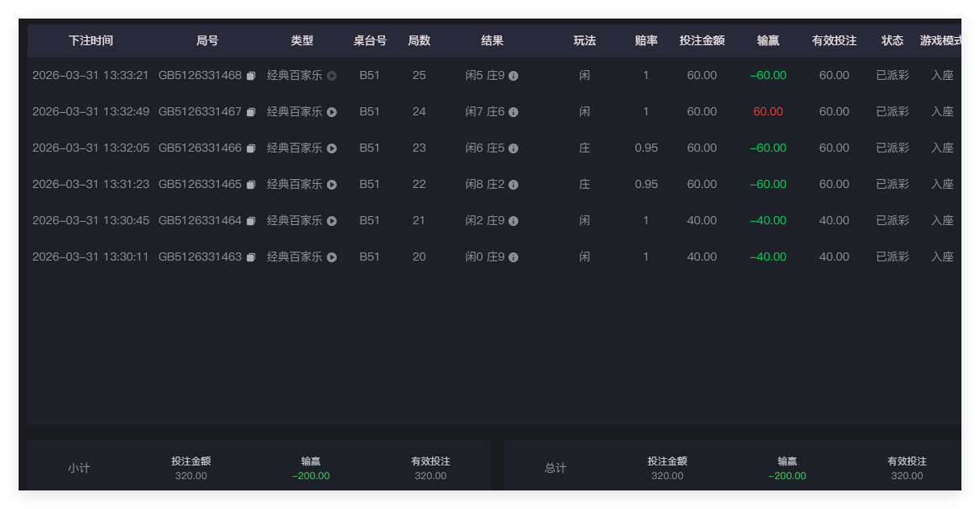Screen dimensions: 980x509
Task: Open result details for 闲7 庄6
Action: [x=513, y=111]
